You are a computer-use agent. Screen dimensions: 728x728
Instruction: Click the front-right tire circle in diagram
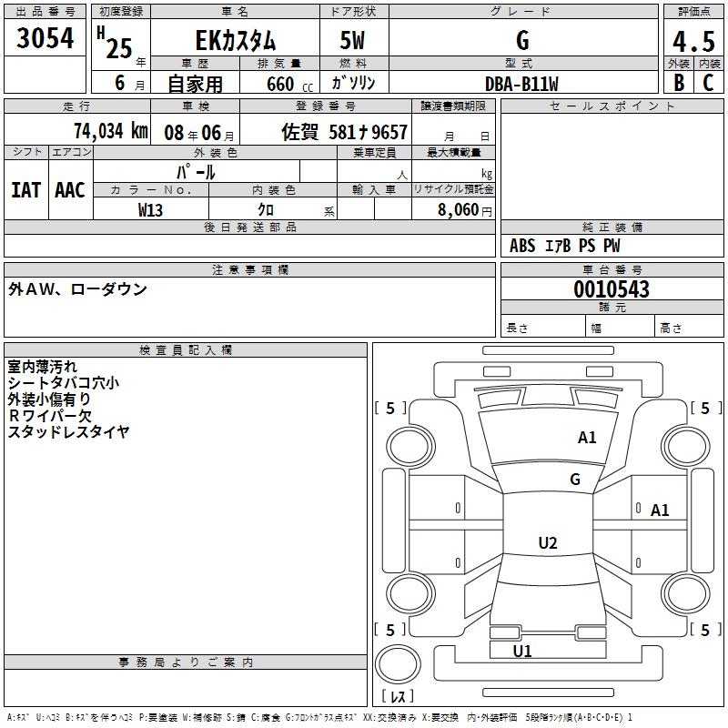(686, 447)
